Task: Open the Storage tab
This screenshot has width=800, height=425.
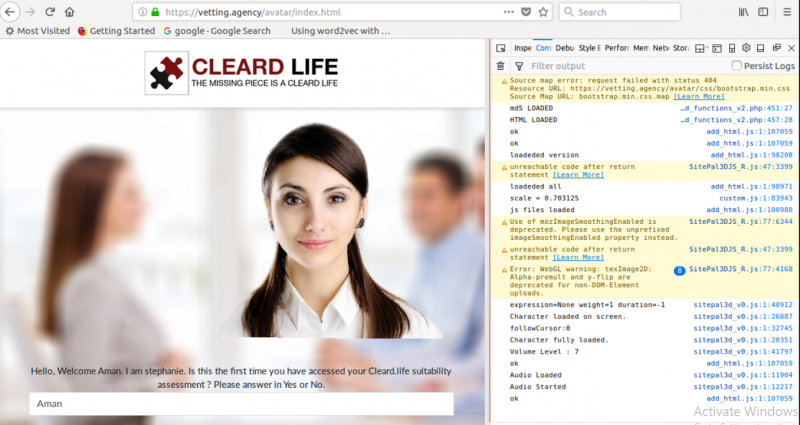Action: [x=681, y=48]
